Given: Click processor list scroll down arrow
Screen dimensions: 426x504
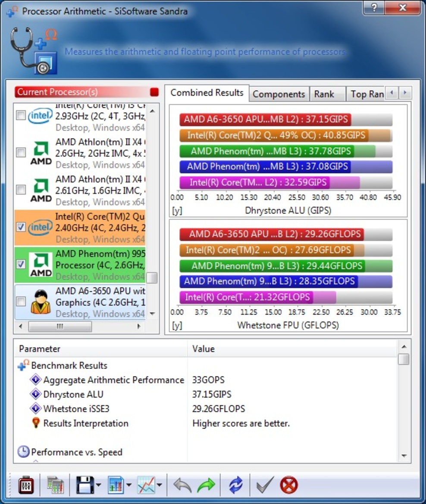Looking at the screenshot, I should coord(153,314).
